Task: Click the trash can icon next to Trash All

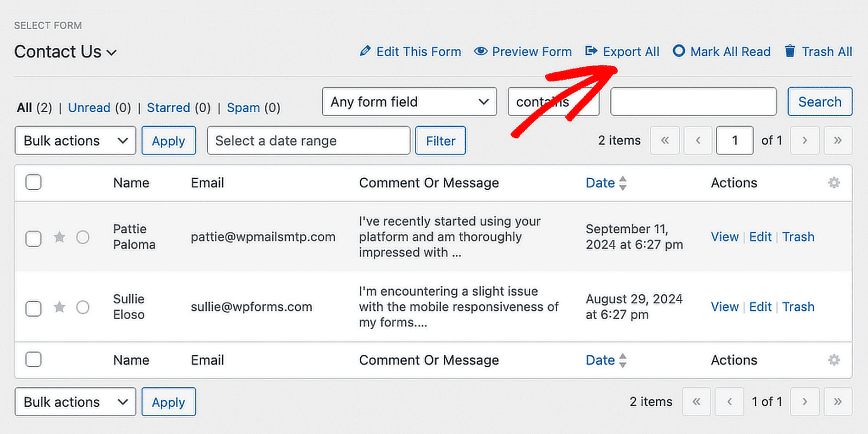Action: pos(789,51)
